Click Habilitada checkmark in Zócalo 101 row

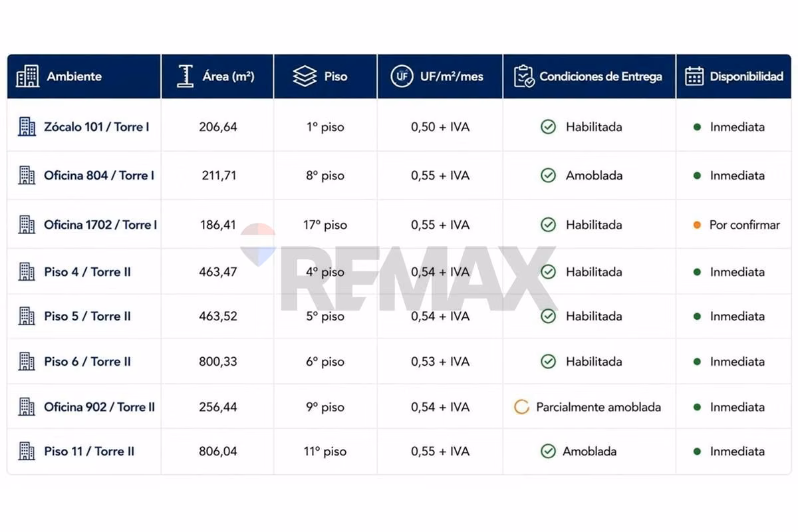click(x=548, y=126)
